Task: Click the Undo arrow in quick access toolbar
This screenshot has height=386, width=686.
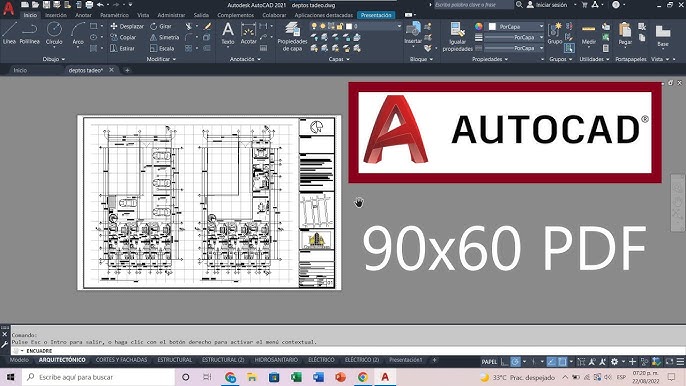Action: pyautogui.click(x=100, y=5)
